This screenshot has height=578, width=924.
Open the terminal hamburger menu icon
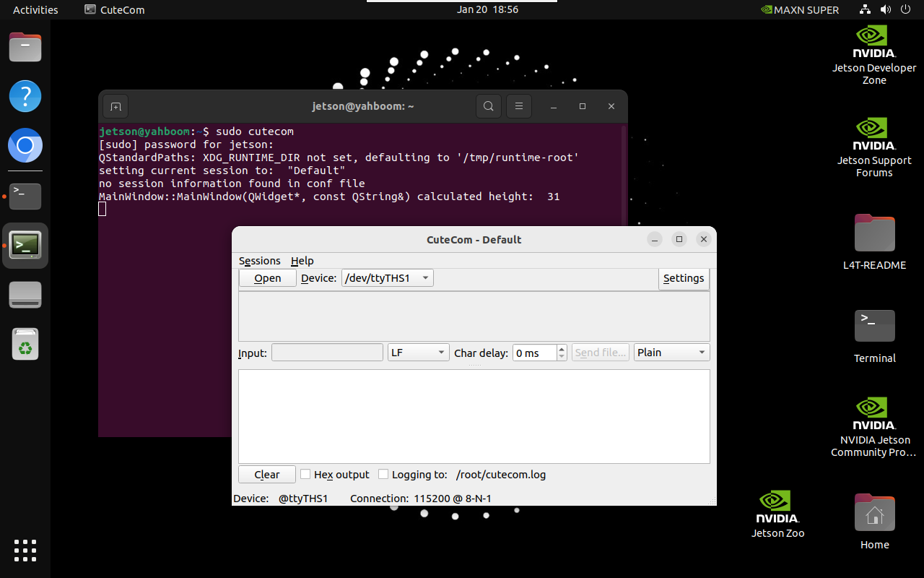tap(518, 106)
